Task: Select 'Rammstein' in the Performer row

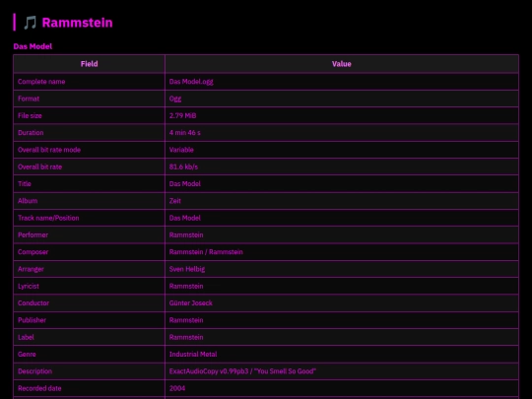Action: [186, 234]
